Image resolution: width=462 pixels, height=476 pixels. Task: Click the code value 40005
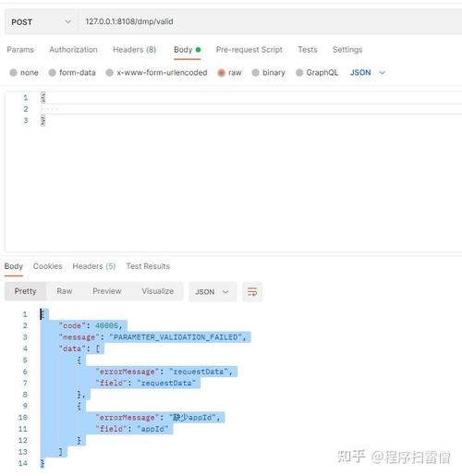pyautogui.click(x=106, y=325)
